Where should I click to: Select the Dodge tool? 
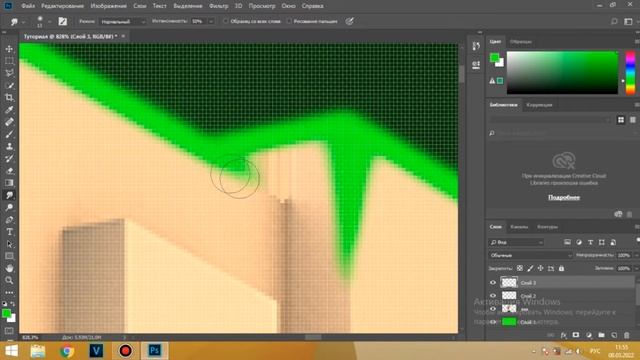click(x=9, y=207)
